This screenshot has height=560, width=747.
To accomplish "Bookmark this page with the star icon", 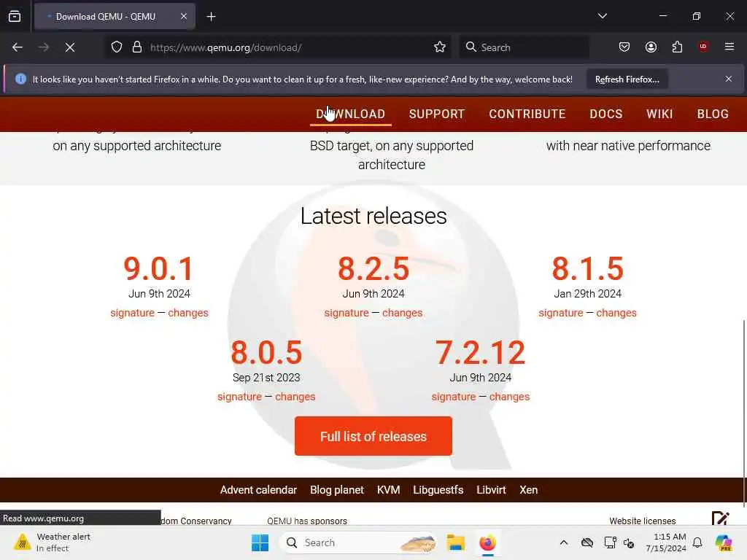I will pos(440,47).
